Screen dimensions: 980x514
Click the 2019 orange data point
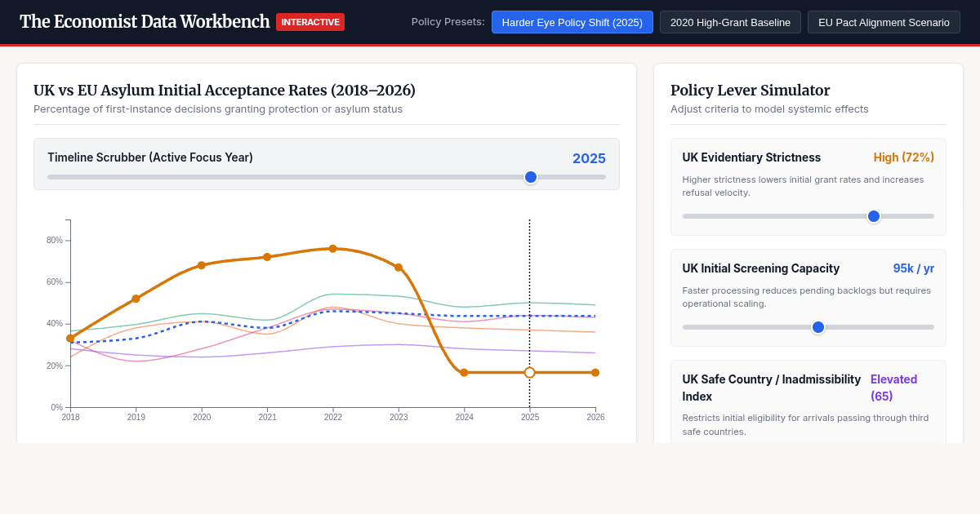click(136, 299)
